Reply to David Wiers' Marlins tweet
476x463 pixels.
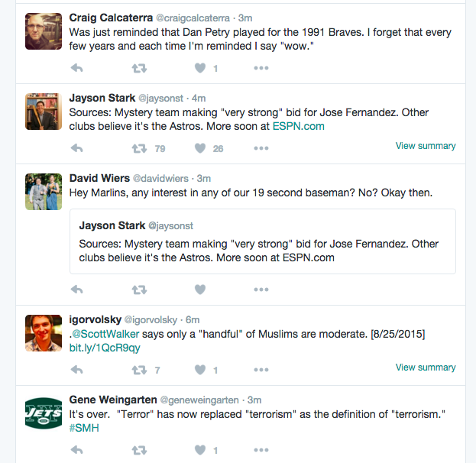pyautogui.click(x=76, y=290)
